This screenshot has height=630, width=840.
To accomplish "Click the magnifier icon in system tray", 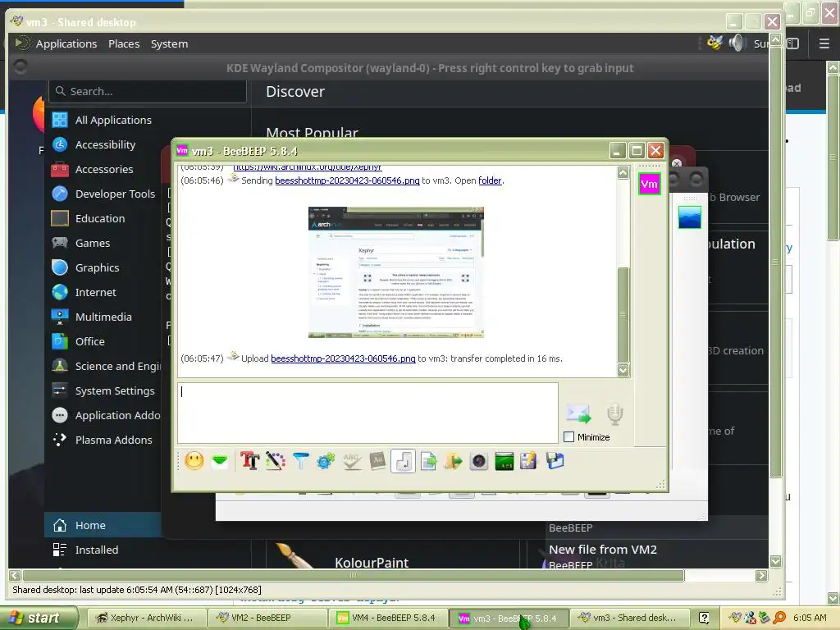I will point(779,618).
